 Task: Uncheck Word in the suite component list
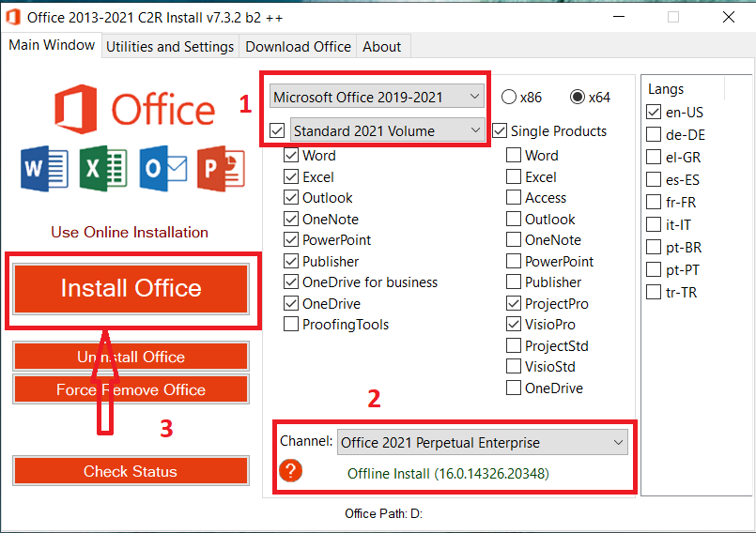pos(291,155)
